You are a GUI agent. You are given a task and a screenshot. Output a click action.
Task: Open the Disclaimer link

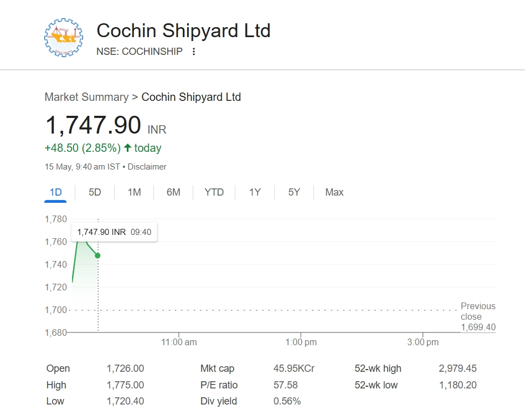pyautogui.click(x=147, y=167)
